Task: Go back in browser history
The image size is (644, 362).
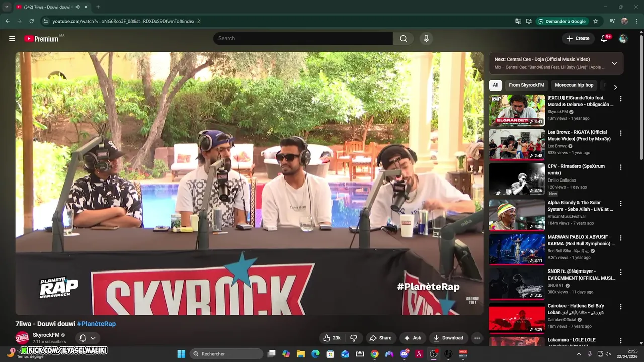Action: point(7,21)
